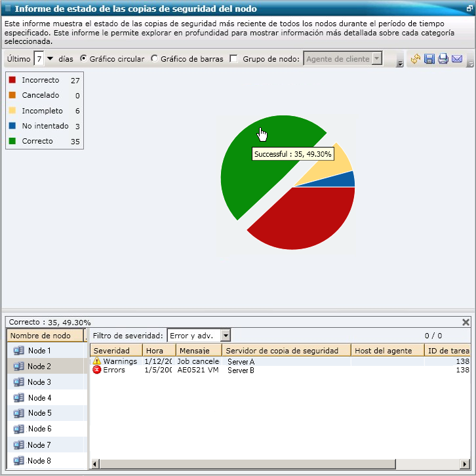Click the red Errors severity icon
Image resolution: width=476 pixels, height=476 pixels.
click(x=97, y=370)
